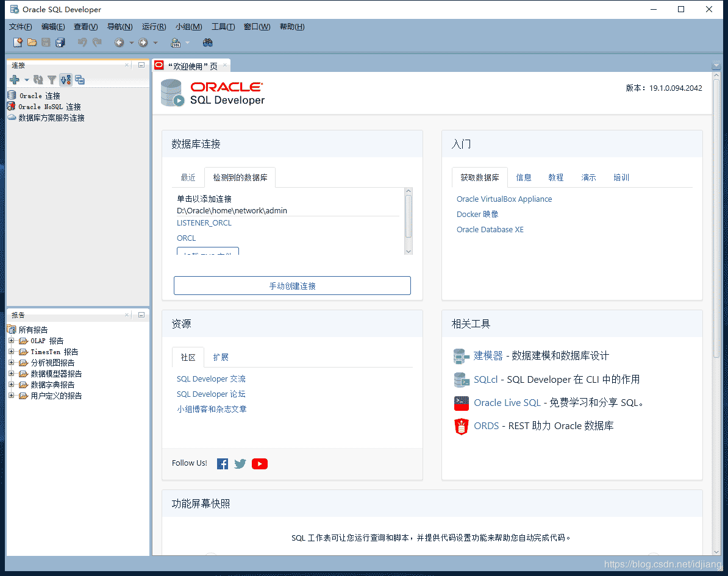The height and width of the screenshot is (576, 728).
Task: Open the SQL Worksheet dropdown arrow
Action: [x=188, y=43]
